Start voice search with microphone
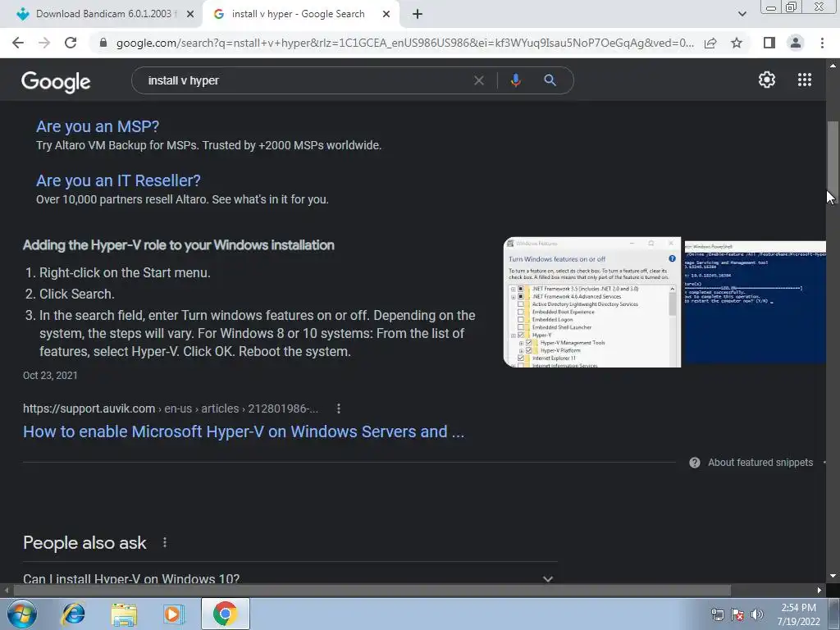The height and width of the screenshot is (630, 840). [515, 80]
